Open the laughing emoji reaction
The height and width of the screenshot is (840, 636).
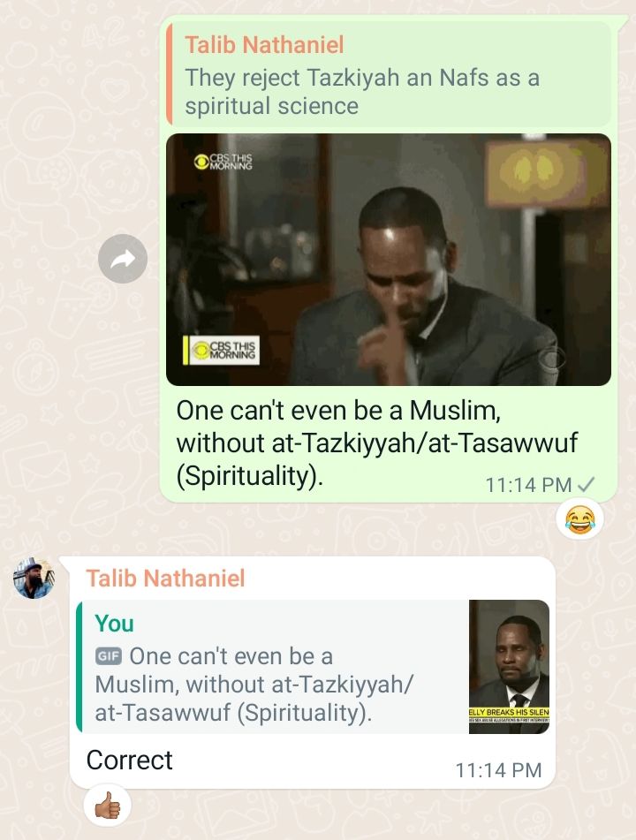579,519
